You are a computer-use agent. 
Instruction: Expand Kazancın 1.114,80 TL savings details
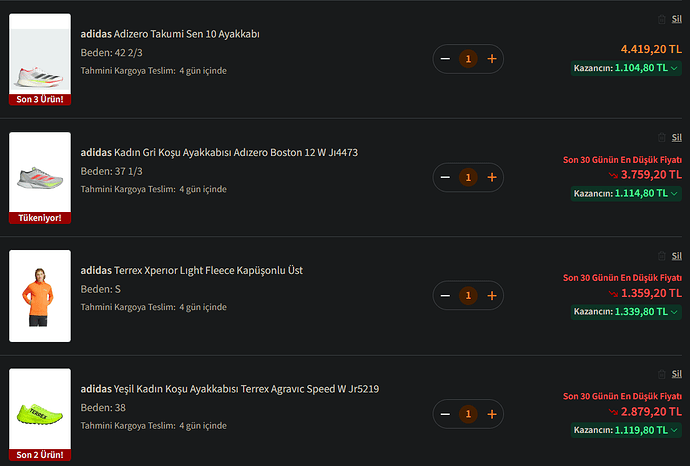[x=675, y=193]
